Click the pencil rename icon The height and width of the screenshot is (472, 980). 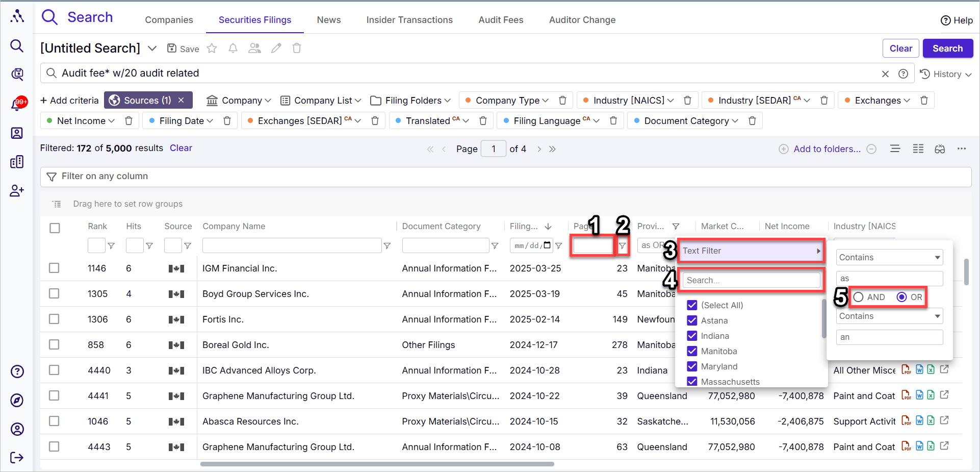pos(276,48)
